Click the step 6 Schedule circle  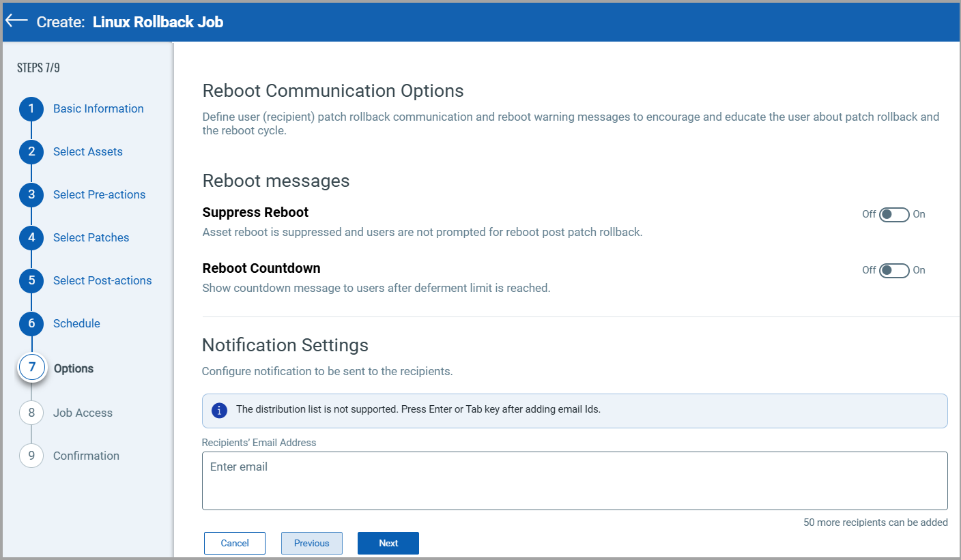pos(31,323)
